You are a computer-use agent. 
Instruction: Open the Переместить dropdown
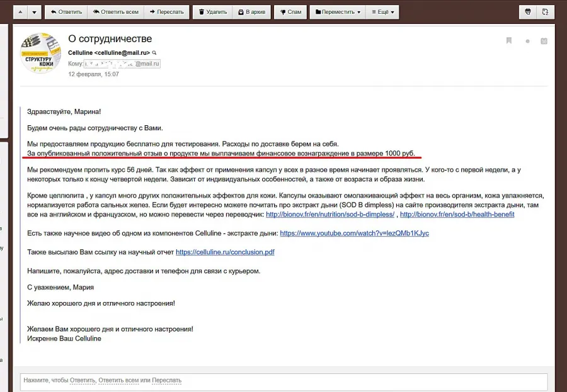[338, 12]
